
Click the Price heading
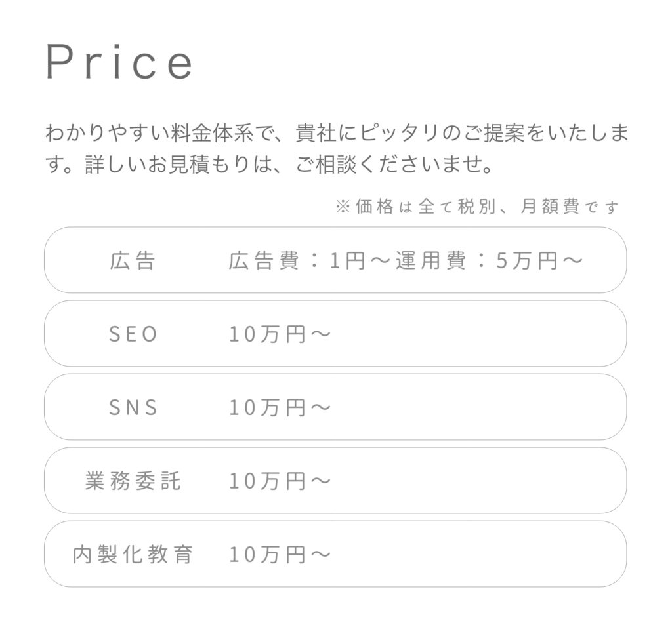coord(119,62)
